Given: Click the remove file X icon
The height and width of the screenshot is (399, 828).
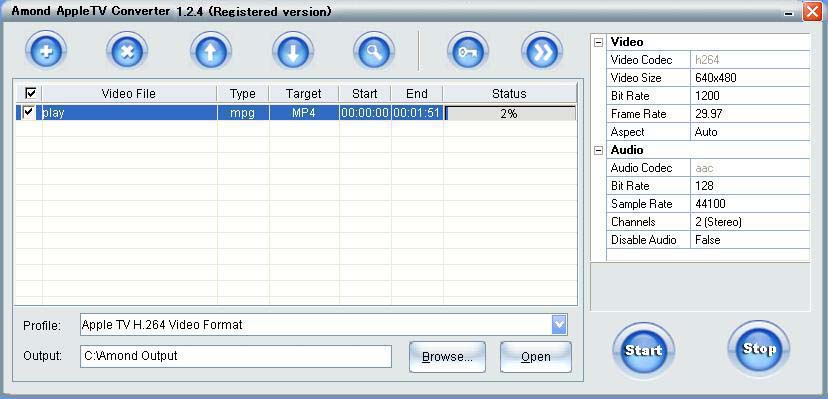Looking at the screenshot, I should coord(127,52).
